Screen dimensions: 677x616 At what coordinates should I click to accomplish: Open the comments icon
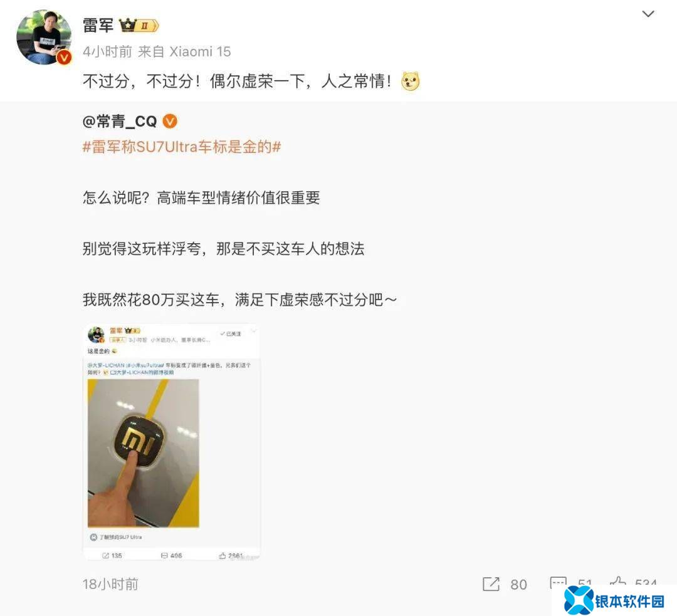[x=558, y=583]
